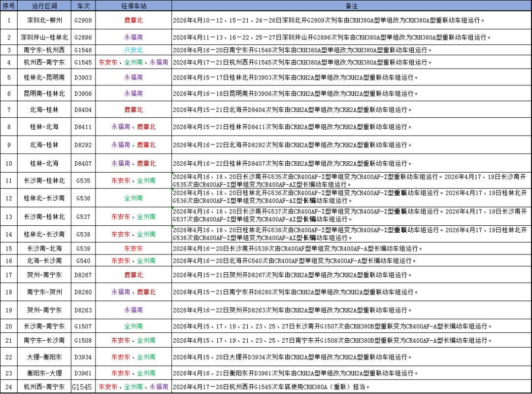The image size is (532, 394).
Task: Select the 运行区间 column header
Action: point(44,6)
